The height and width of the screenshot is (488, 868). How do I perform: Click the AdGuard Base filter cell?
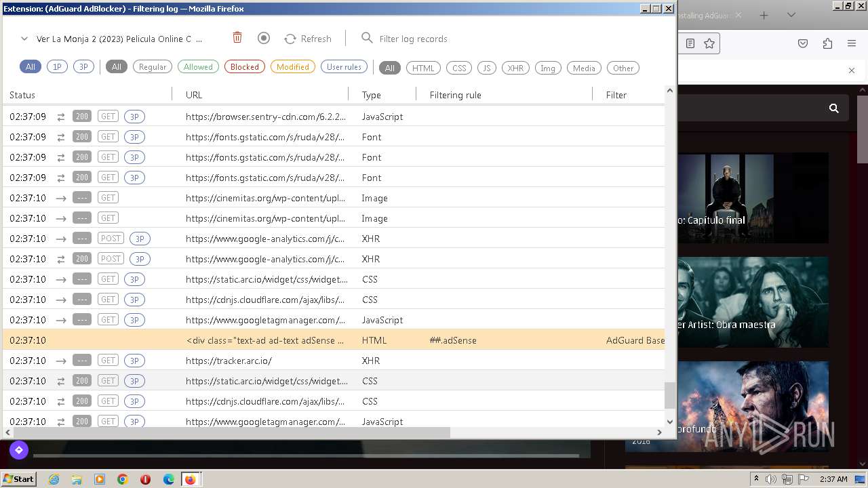click(x=635, y=340)
